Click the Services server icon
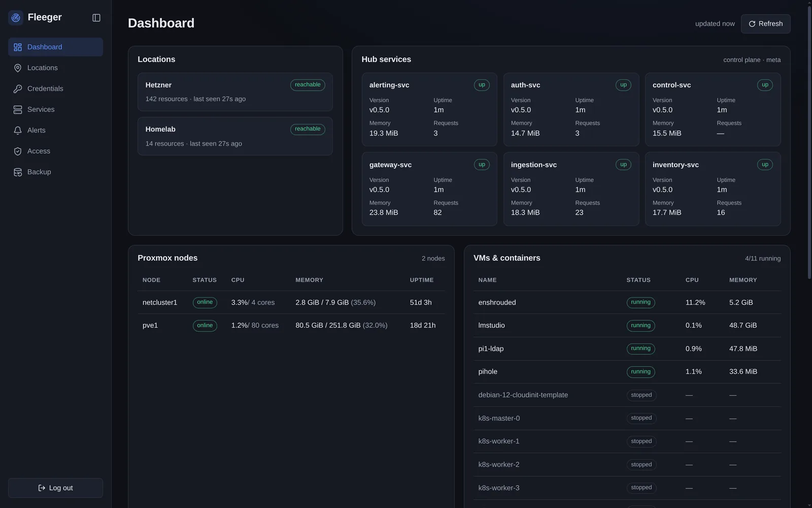812x508 pixels. (x=18, y=110)
